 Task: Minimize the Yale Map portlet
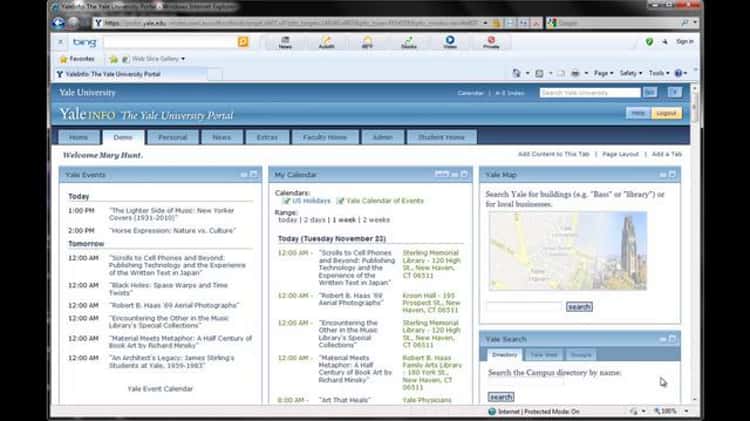click(x=663, y=175)
